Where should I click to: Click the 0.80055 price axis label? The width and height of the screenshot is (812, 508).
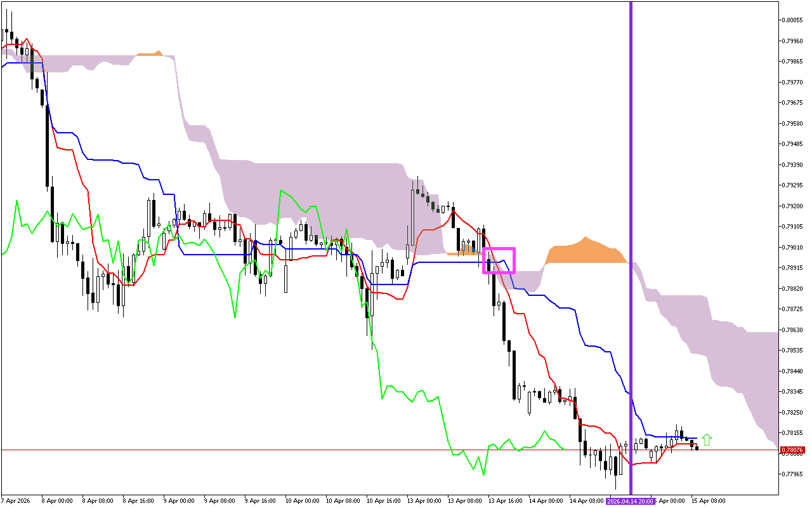[x=793, y=20]
